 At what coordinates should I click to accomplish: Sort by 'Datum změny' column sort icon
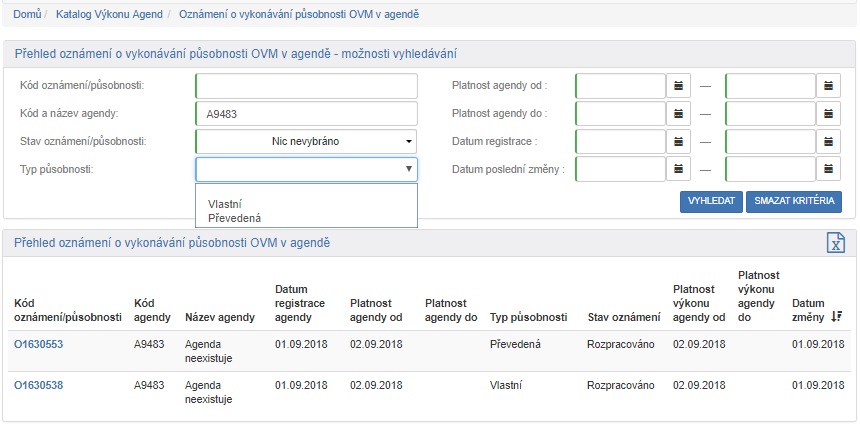(x=837, y=317)
